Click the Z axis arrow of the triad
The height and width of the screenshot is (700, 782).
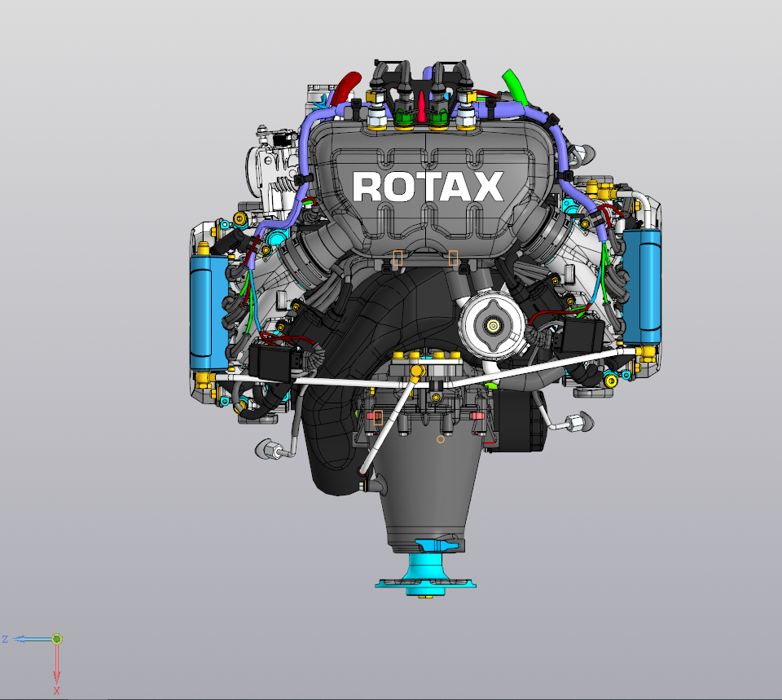pyautogui.click(x=30, y=639)
